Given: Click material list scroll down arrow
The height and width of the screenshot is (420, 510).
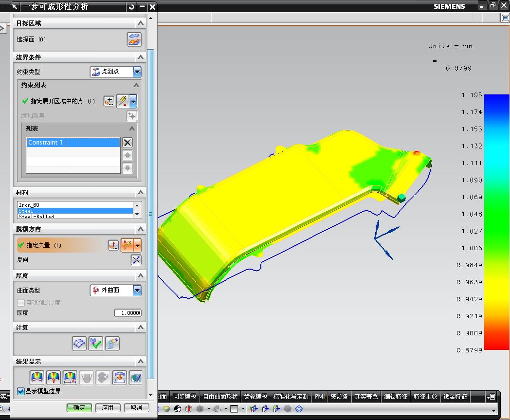Looking at the screenshot, I should coord(137,214).
